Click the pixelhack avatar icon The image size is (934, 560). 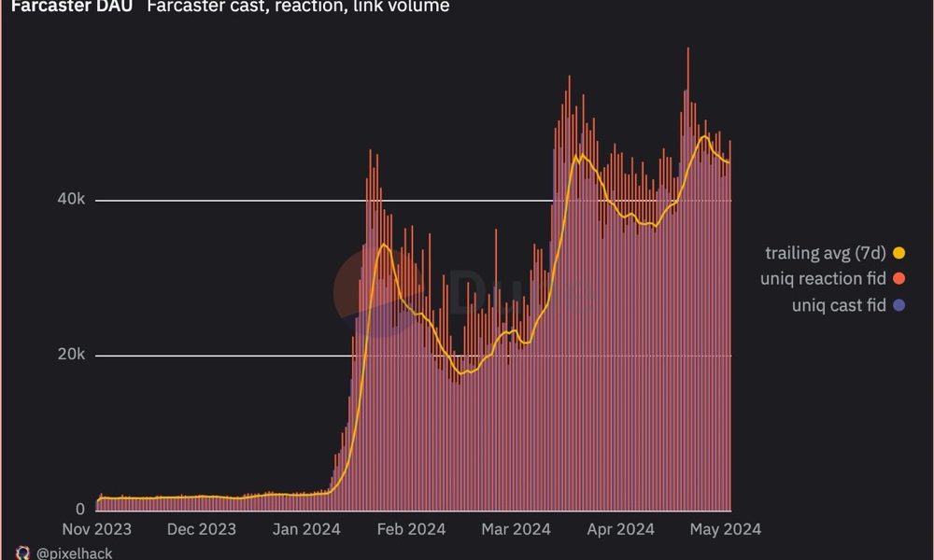(x=22, y=553)
